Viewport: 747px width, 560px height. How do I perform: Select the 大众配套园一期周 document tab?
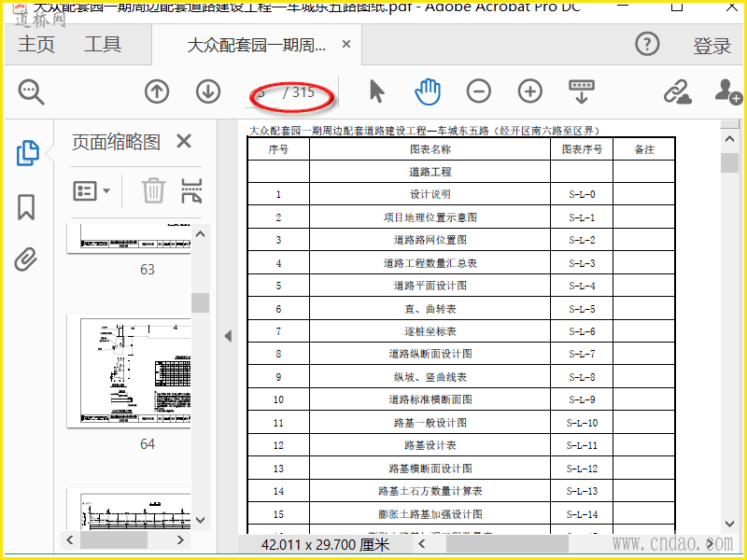coord(257,45)
